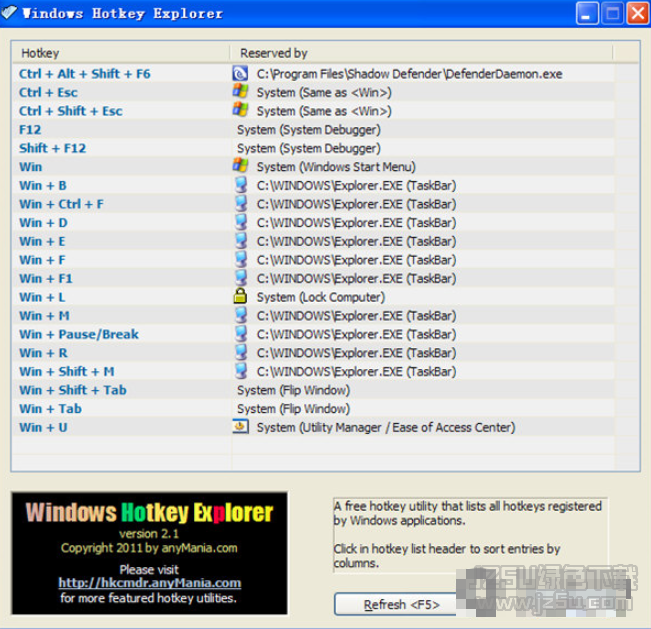Select the Win + E hotkey entry
The height and width of the screenshot is (629, 651).
[42, 241]
